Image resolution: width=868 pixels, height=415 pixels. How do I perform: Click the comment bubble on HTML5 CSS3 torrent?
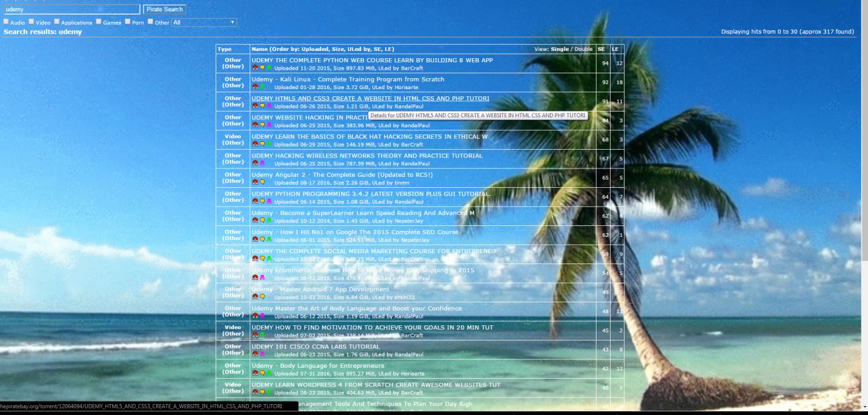263,105
